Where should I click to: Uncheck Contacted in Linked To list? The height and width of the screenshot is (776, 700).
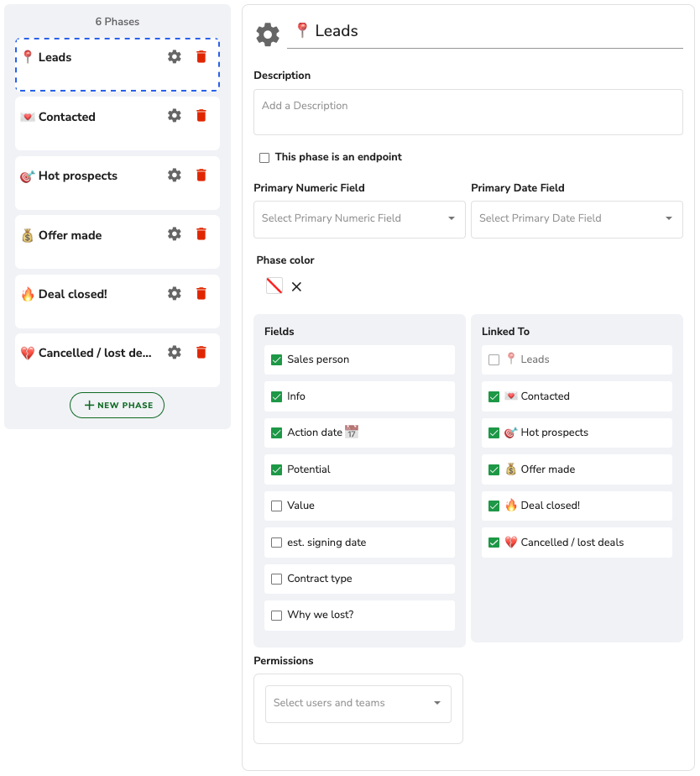494,397
